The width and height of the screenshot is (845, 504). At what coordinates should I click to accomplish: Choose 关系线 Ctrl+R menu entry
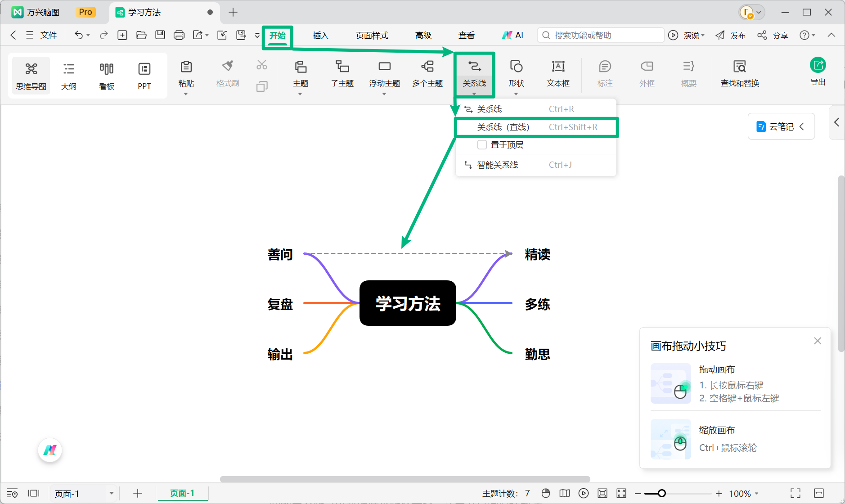coord(536,109)
